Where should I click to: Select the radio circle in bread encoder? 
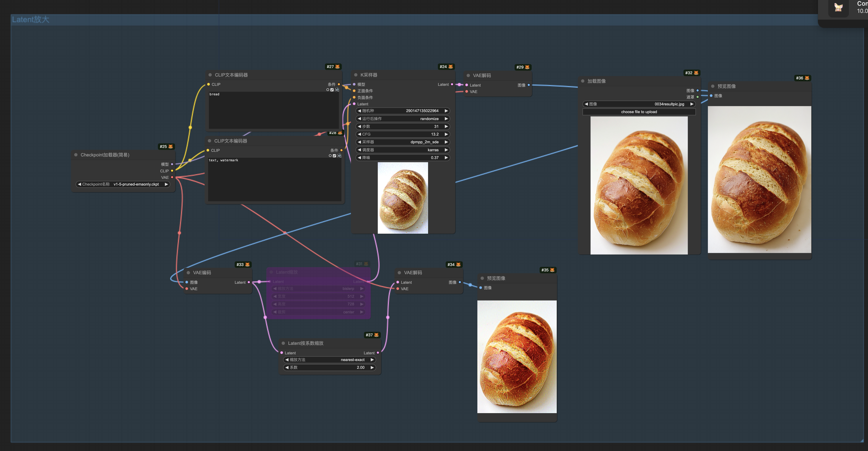coord(327,90)
